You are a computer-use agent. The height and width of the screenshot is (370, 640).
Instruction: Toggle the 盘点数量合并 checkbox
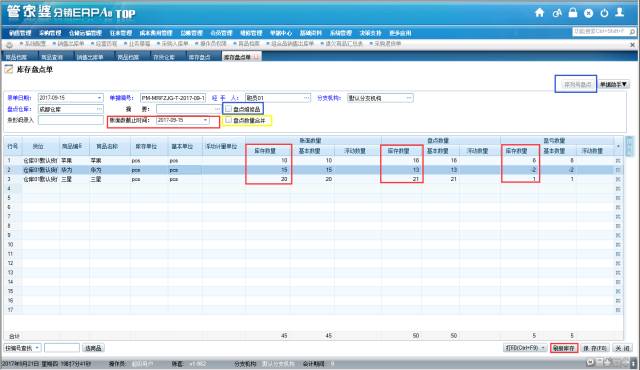click(229, 120)
